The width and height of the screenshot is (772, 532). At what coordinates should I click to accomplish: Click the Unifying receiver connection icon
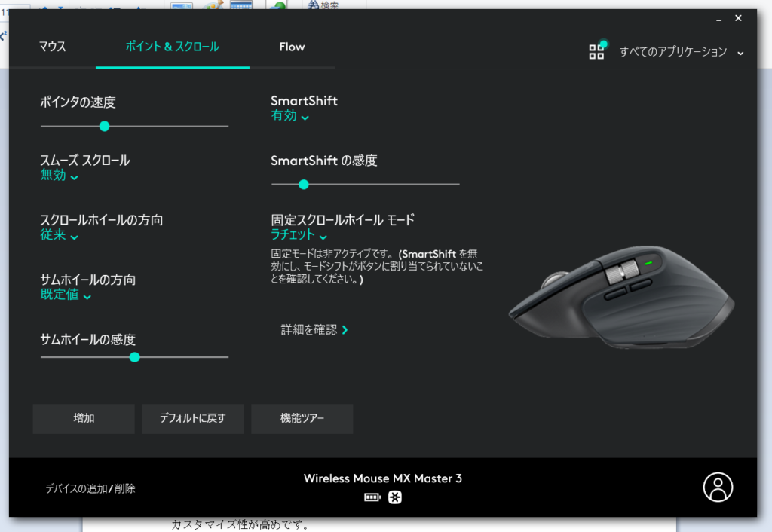[395, 497]
